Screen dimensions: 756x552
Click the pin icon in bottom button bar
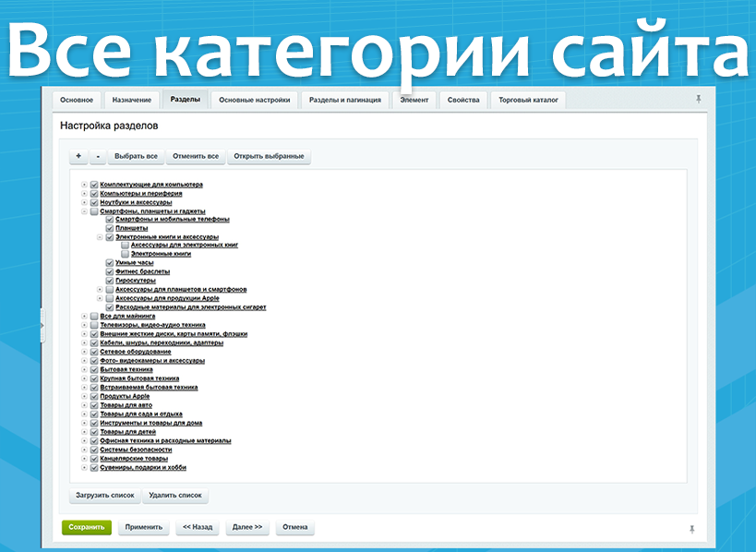click(691, 529)
